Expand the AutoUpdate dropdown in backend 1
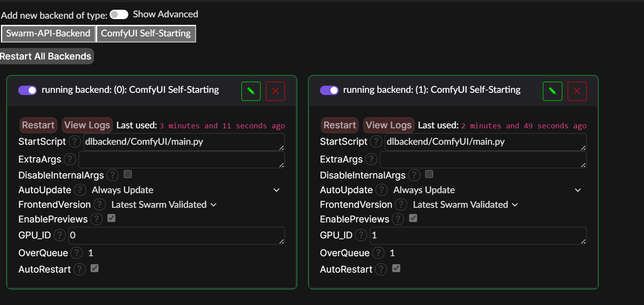 488,190
